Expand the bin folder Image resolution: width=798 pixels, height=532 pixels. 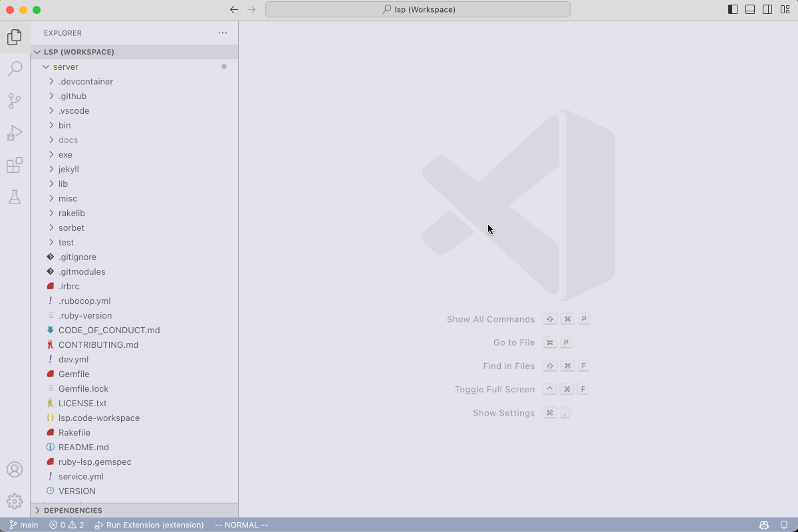click(x=134, y=125)
